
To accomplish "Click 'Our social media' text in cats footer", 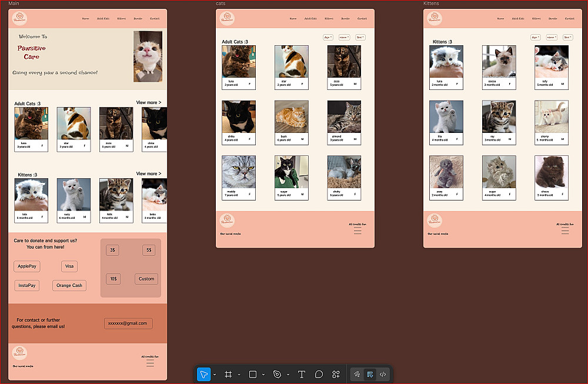I will tap(230, 233).
